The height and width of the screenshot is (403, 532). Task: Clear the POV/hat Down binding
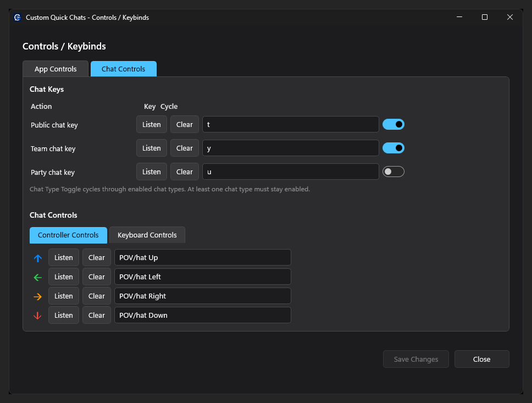tap(97, 315)
